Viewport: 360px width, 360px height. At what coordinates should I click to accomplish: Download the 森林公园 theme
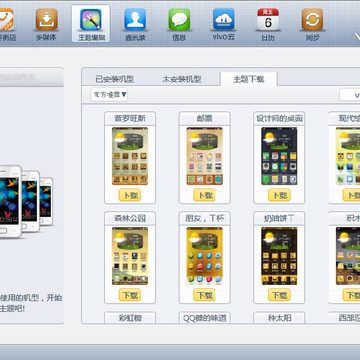click(x=130, y=295)
